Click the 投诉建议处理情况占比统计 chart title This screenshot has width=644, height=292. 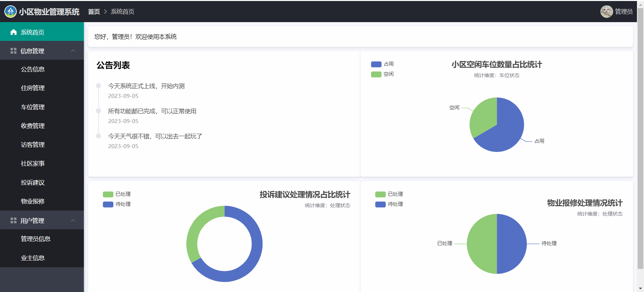[x=305, y=195]
